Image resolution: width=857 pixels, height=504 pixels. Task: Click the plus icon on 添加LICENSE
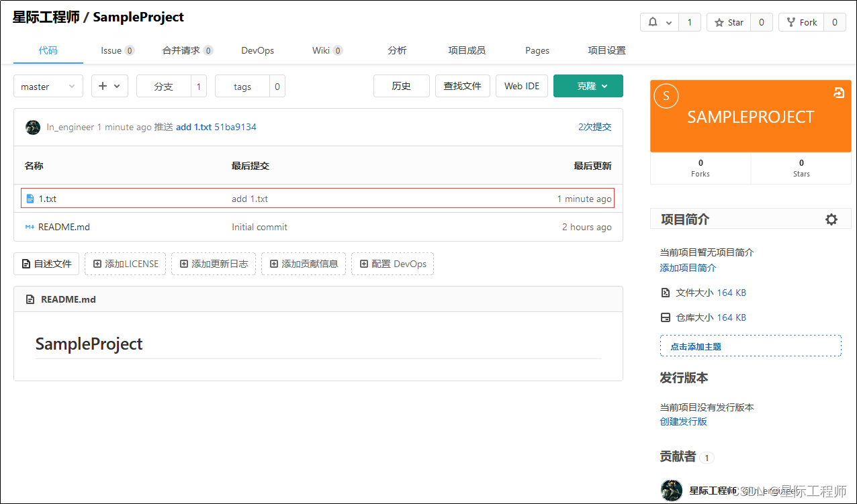tap(95, 264)
